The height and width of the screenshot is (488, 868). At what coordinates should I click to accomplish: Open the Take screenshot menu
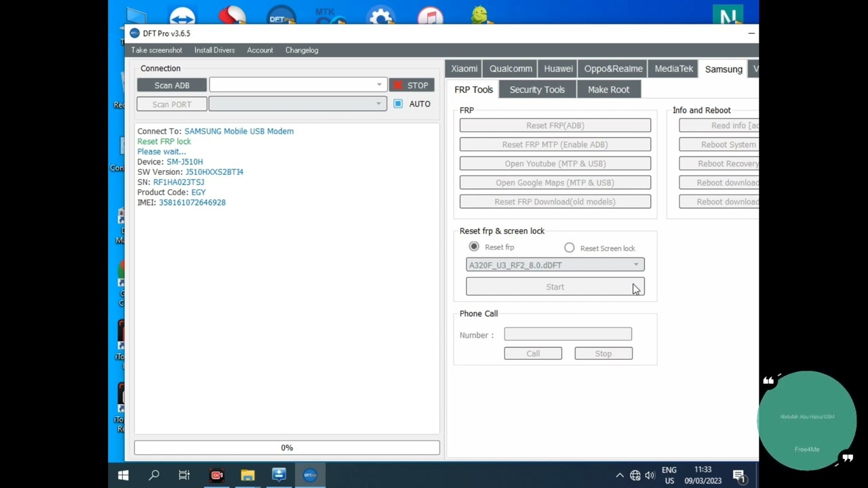click(x=157, y=50)
